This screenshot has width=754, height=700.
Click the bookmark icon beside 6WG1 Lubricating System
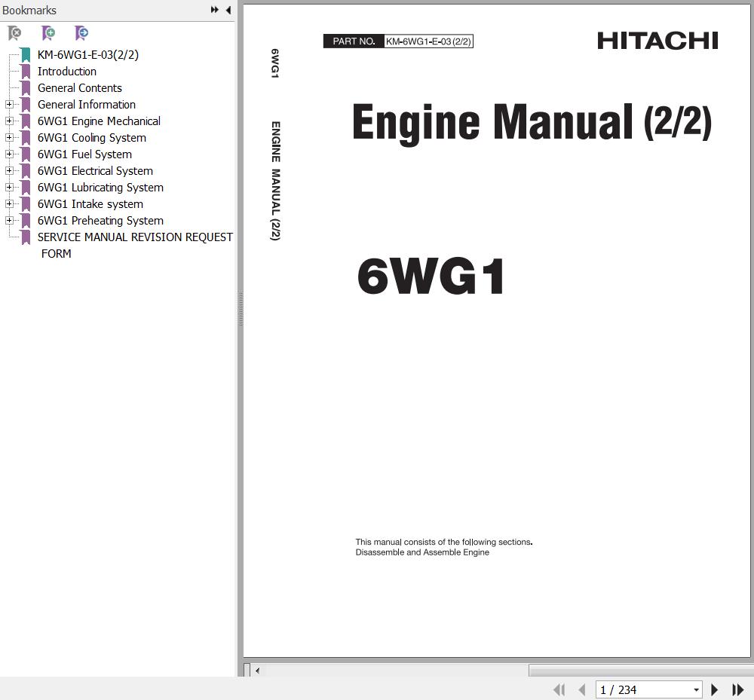pos(26,188)
